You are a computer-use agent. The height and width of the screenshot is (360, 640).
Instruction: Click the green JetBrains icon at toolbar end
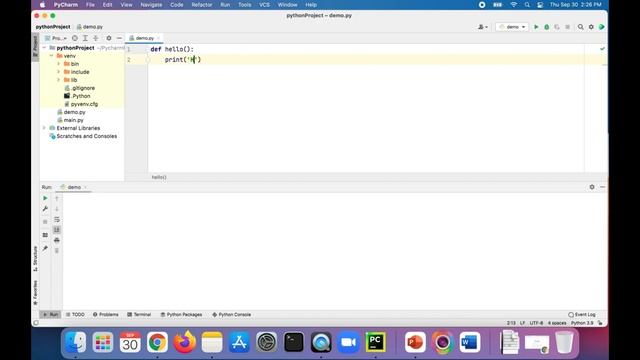pos(602,27)
